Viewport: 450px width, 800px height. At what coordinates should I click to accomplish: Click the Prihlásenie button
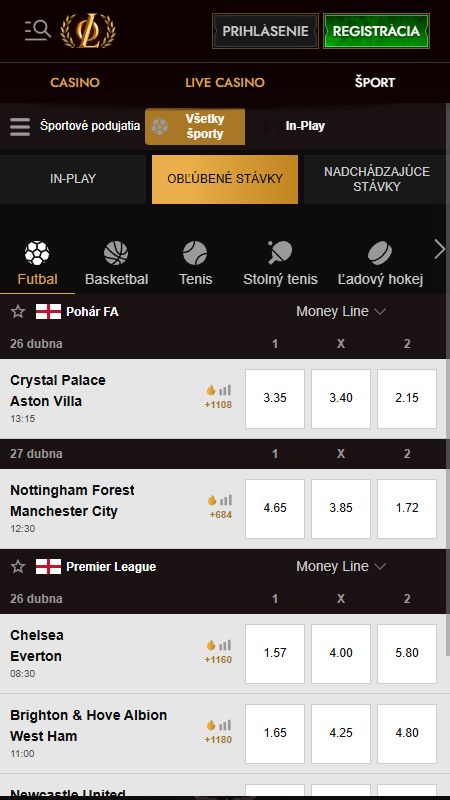(265, 31)
